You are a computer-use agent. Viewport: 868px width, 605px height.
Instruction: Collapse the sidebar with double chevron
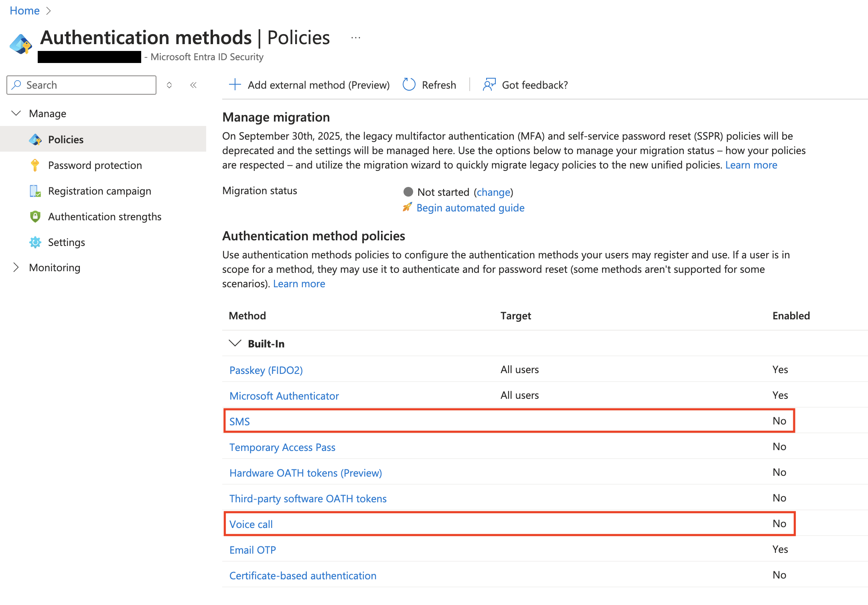[193, 85]
